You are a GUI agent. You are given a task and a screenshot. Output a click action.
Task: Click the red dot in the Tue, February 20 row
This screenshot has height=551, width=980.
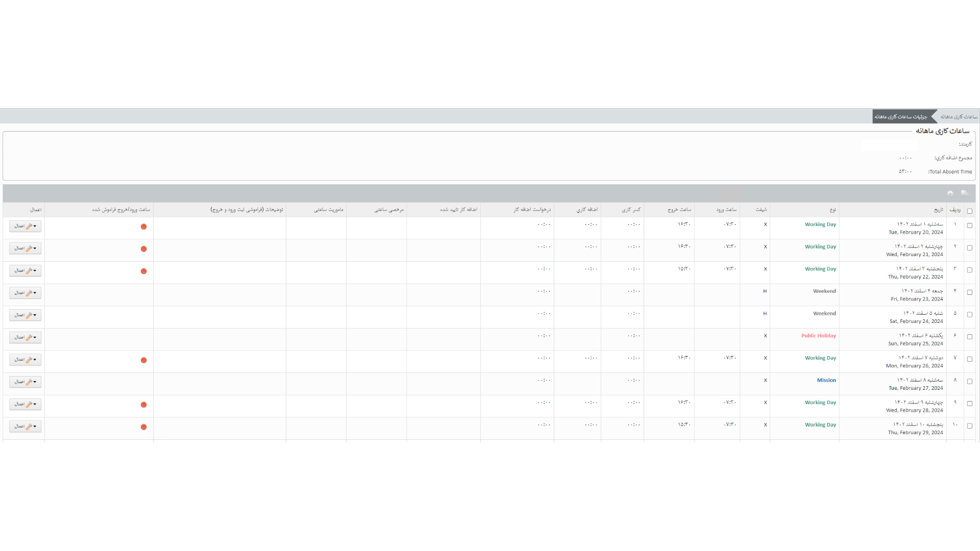tap(143, 227)
